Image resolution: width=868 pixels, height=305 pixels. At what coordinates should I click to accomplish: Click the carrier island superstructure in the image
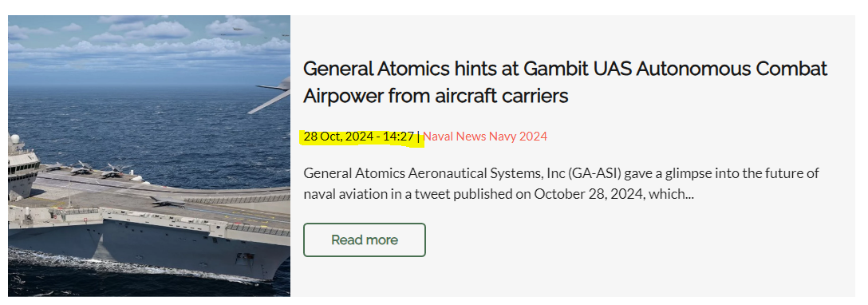(22, 166)
